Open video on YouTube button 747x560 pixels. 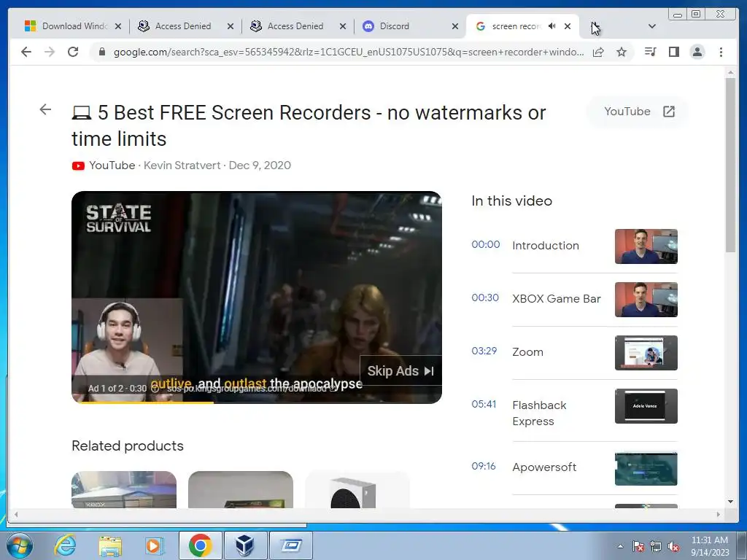638,112
